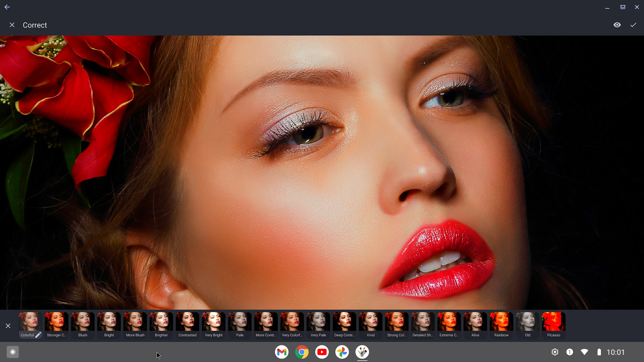Cancel Correct mode with the X icon
Image resolution: width=644 pixels, height=362 pixels.
coord(12,25)
